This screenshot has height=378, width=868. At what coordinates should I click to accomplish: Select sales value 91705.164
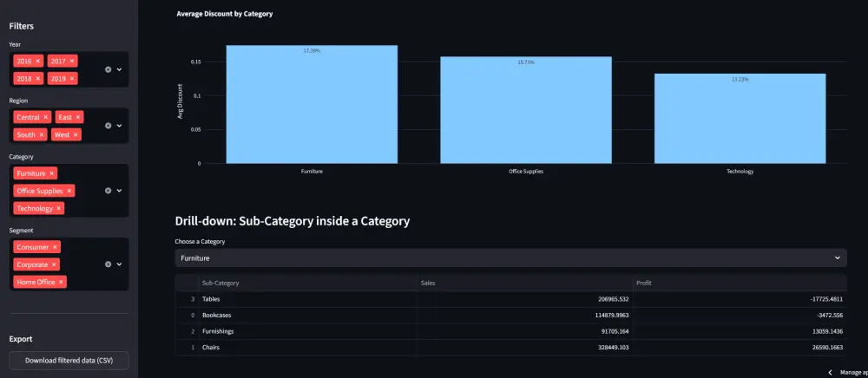click(525, 331)
